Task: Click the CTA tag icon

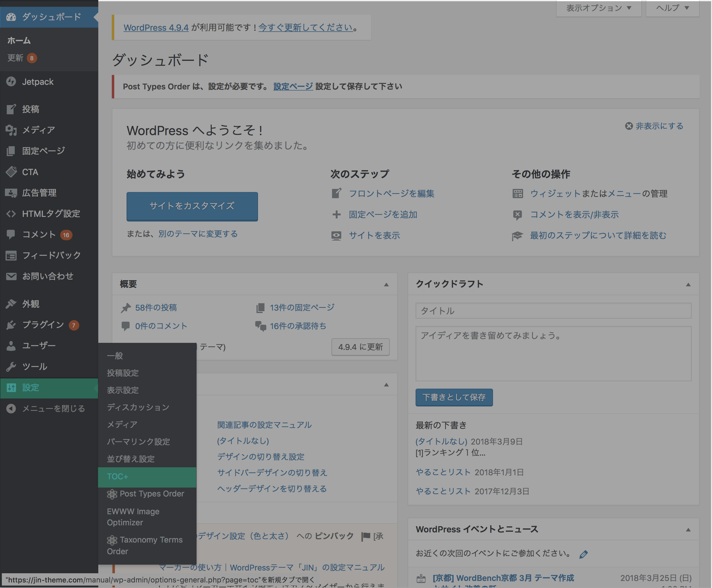Action: point(11,172)
